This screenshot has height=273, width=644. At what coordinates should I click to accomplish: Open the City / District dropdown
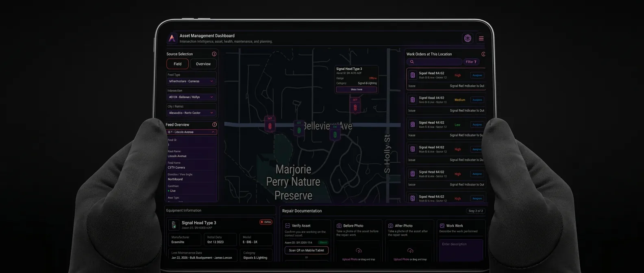click(191, 113)
